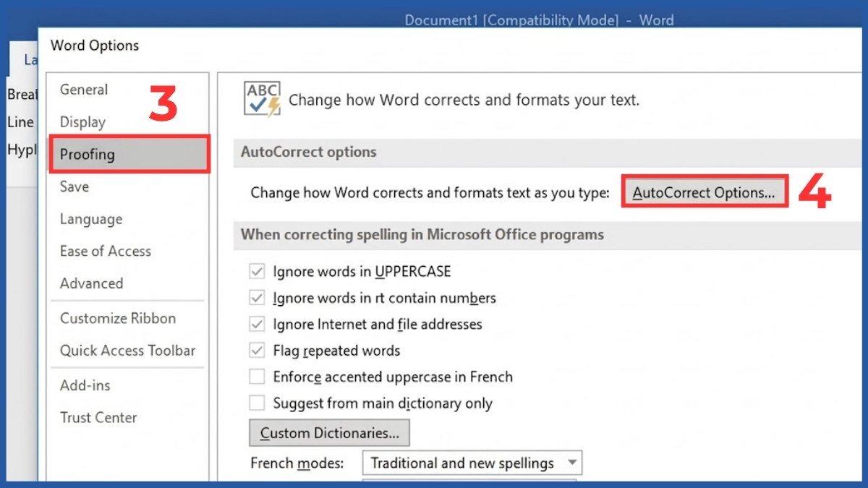Open Customize Ribbon settings
Image resolution: width=868 pixels, height=488 pixels.
click(x=118, y=318)
